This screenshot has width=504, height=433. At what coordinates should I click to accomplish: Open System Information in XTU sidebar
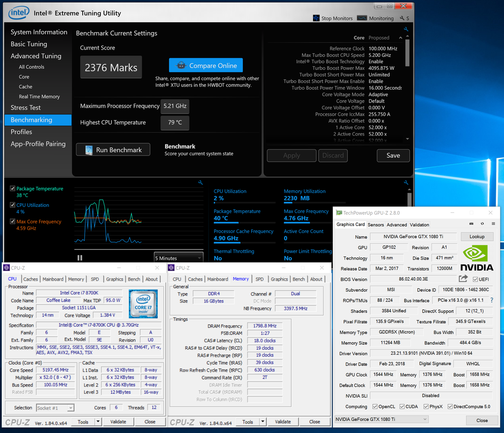pos(39,32)
